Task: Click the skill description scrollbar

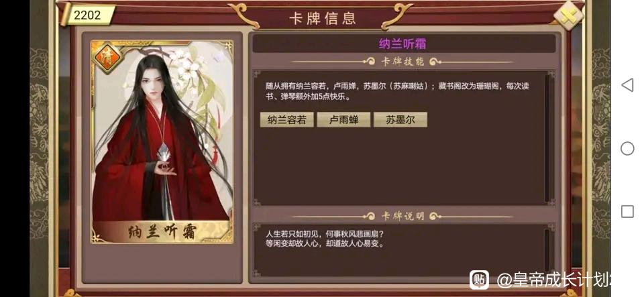Action: click(x=547, y=138)
